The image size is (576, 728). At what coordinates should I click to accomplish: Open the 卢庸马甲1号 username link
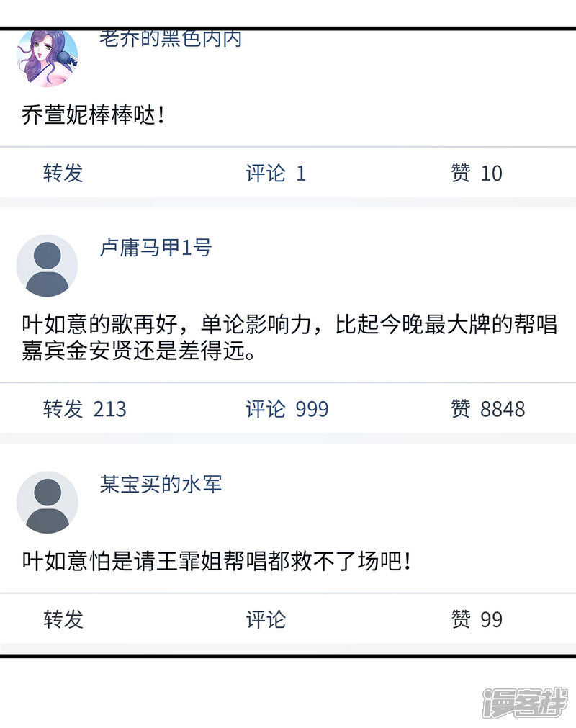[x=156, y=248]
